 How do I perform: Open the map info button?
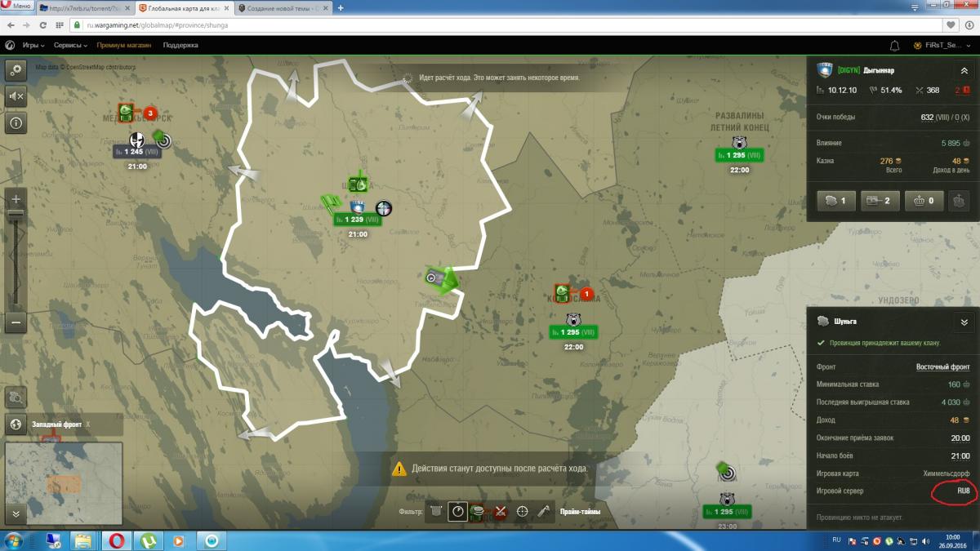coord(16,123)
